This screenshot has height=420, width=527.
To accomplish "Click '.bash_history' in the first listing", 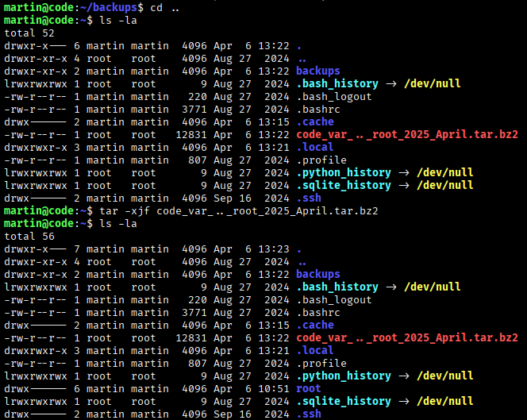I will 337,83.
